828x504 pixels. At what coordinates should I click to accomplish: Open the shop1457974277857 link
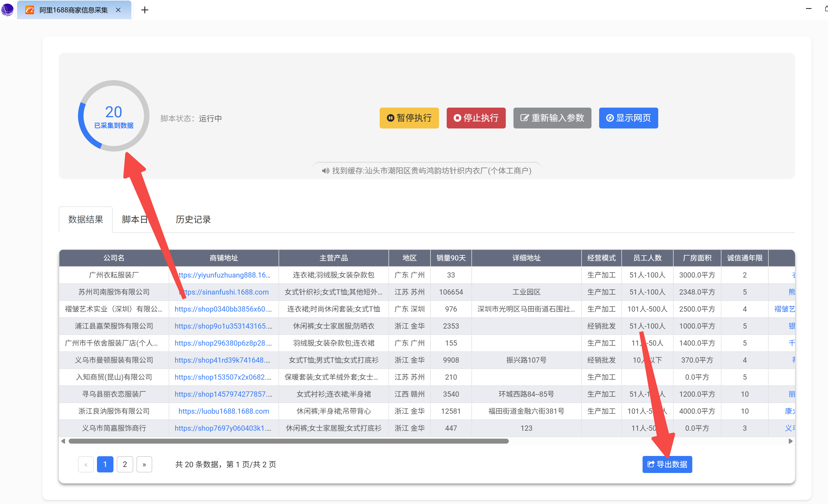click(224, 394)
